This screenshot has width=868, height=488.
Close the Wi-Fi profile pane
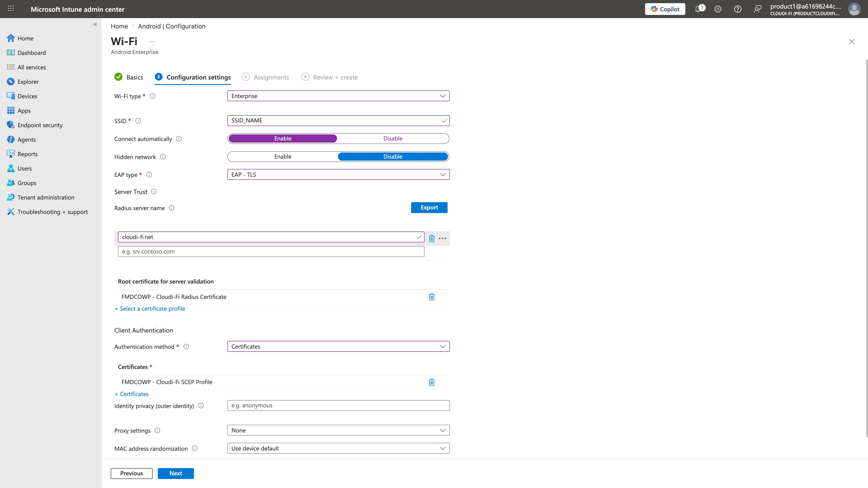(851, 41)
